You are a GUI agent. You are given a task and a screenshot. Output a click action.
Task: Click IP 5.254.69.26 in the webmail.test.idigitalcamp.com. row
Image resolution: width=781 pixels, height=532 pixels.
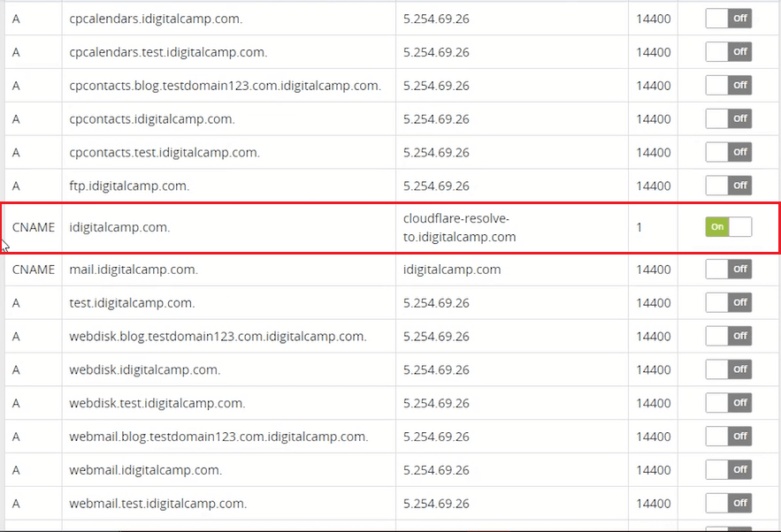point(436,503)
